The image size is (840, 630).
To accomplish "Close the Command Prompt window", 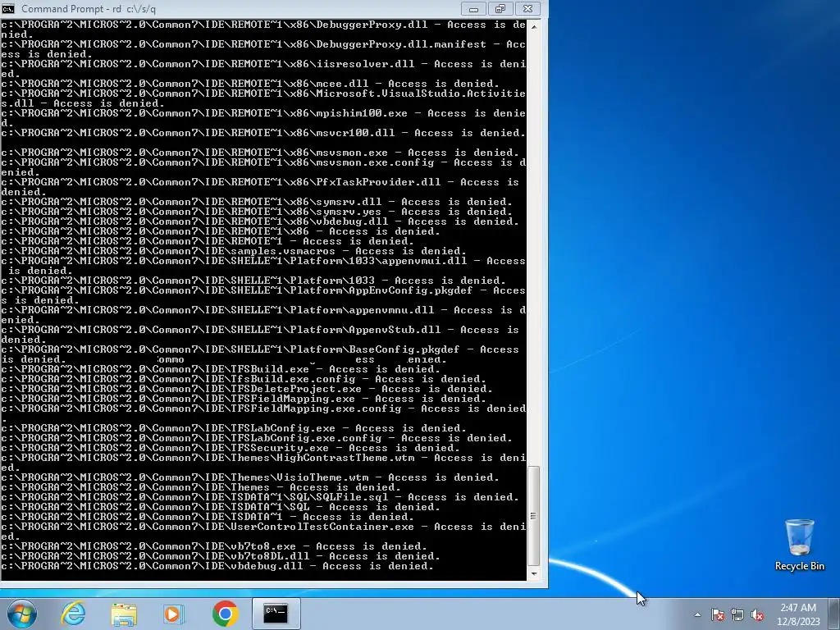I will point(527,9).
